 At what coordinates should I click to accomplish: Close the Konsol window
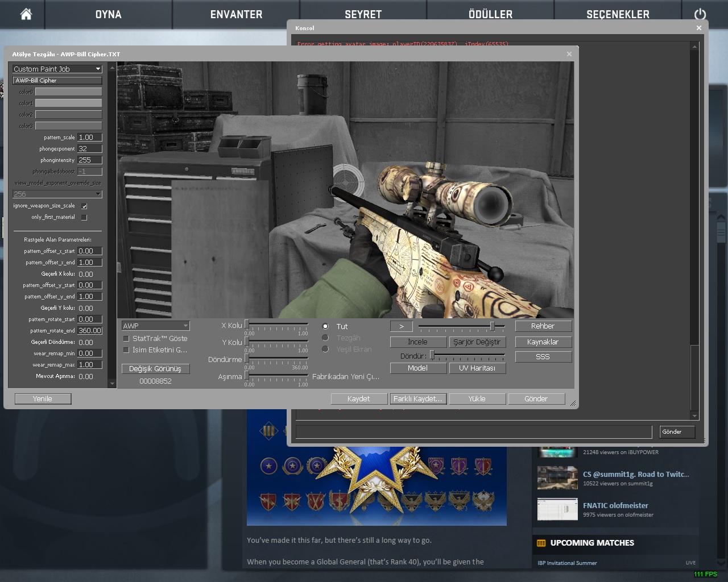699,28
